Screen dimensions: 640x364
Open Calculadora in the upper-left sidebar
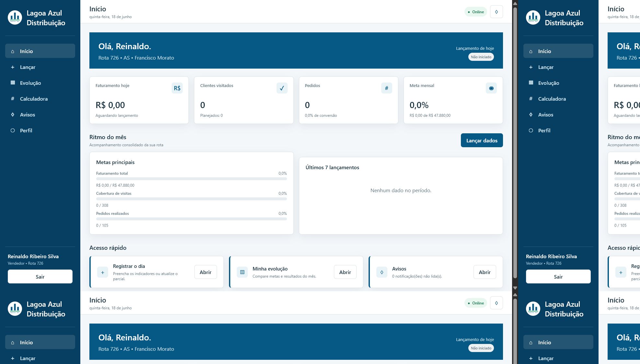pos(40,99)
